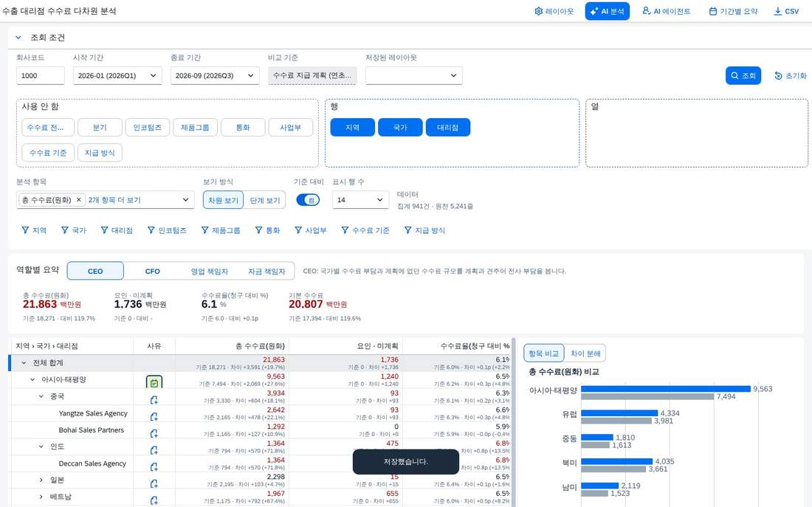Remove the 총 수수료(원화) token
The height and width of the screenshot is (507, 812).
click(79, 200)
